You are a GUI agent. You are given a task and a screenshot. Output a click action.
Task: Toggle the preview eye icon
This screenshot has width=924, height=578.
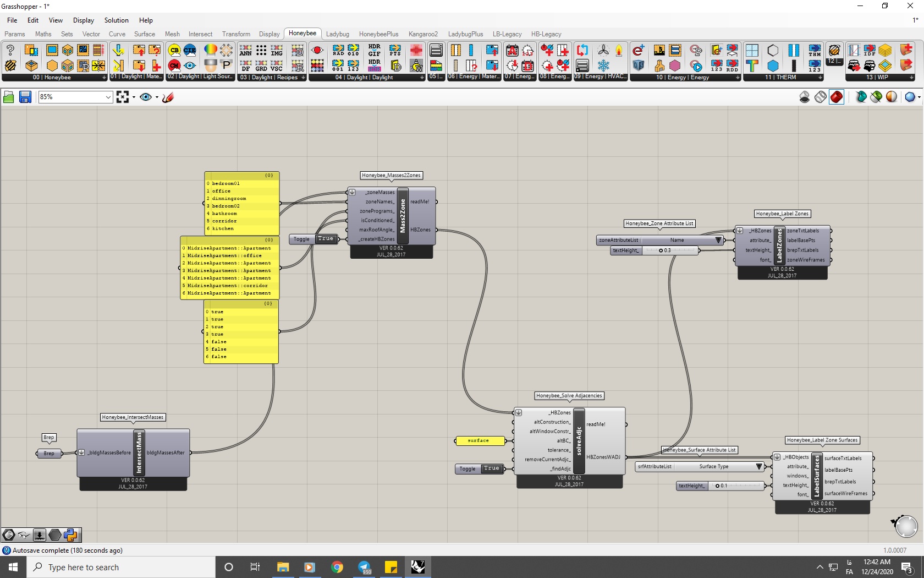[x=146, y=97]
